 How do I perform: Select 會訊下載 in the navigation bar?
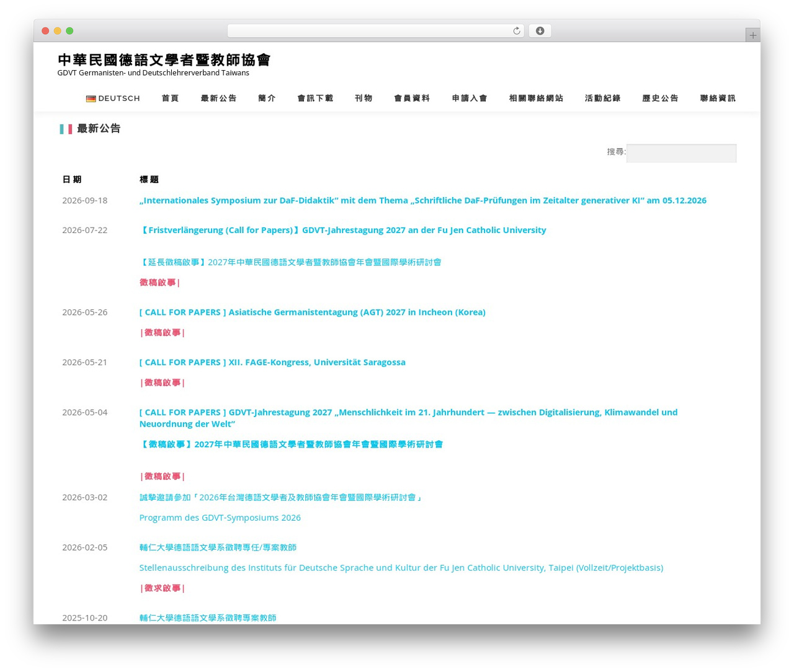(x=315, y=99)
